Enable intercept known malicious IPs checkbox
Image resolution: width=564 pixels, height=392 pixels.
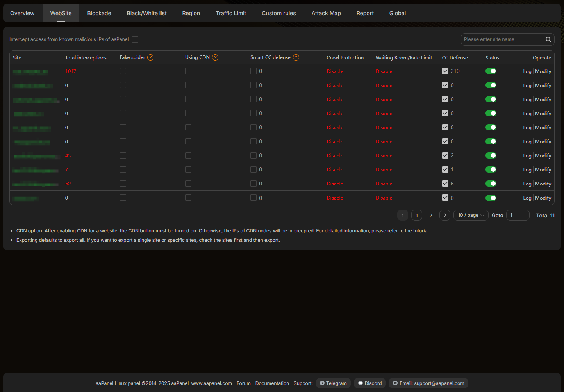tap(135, 39)
